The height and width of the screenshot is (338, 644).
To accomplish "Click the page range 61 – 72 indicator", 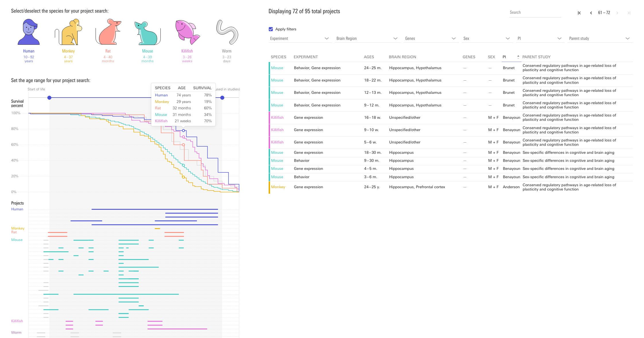I will click(x=604, y=13).
